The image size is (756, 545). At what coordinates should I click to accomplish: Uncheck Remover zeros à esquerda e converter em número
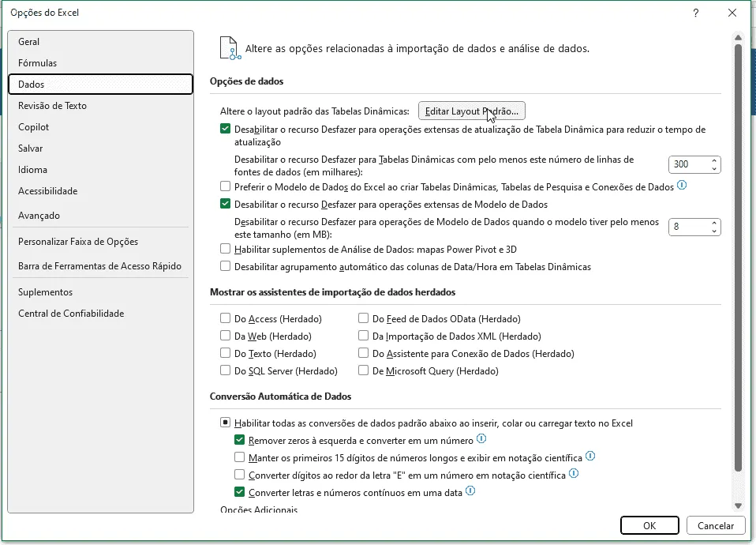240,440
